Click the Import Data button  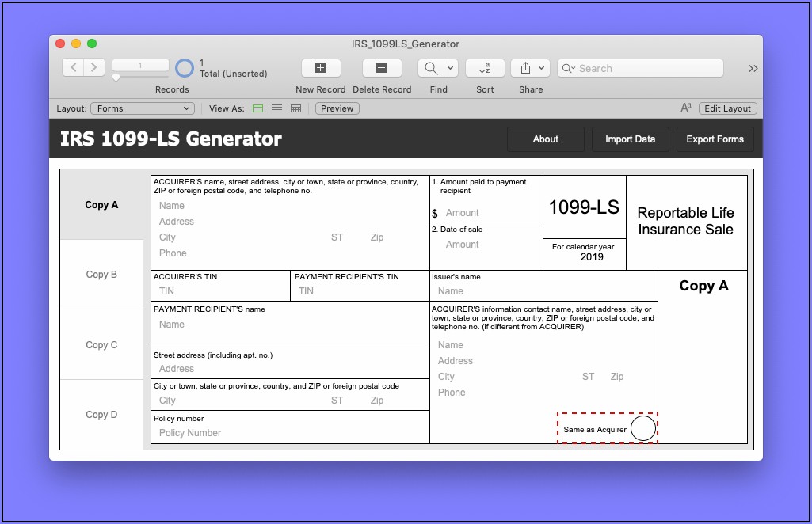[x=630, y=139]
